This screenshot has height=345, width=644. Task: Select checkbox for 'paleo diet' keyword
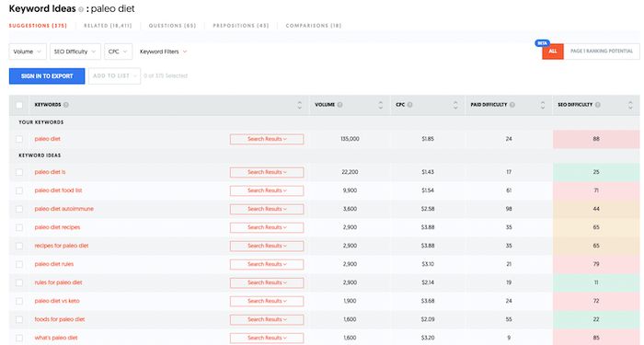click(x=19, y=139)
